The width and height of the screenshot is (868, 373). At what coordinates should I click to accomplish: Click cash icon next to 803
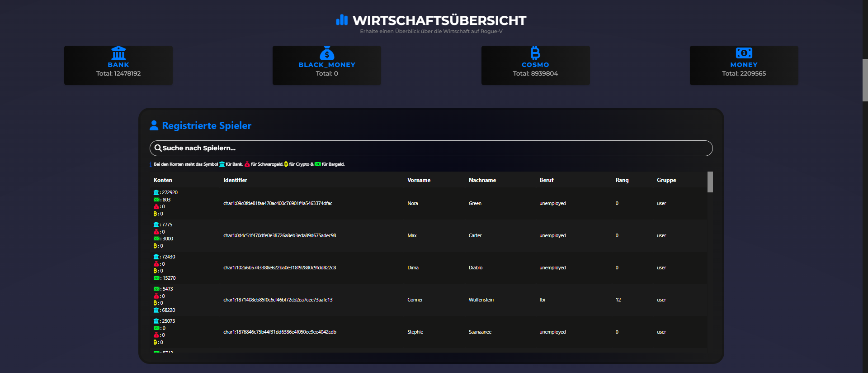coord(156,200)
